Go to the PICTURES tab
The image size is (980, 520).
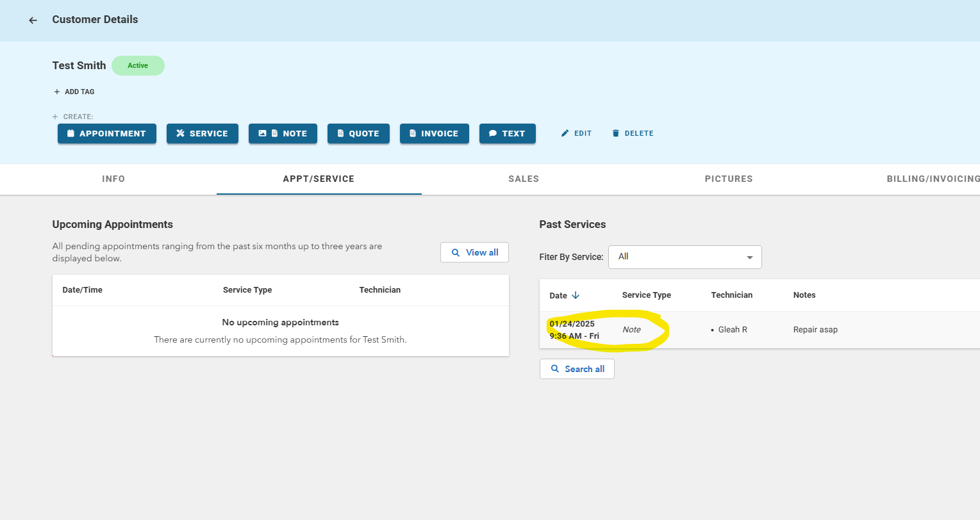tap(729, 179)
